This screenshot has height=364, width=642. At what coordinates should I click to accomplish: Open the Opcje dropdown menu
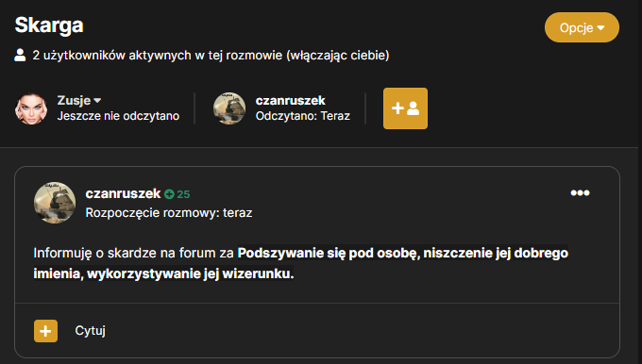pos(582,27)
